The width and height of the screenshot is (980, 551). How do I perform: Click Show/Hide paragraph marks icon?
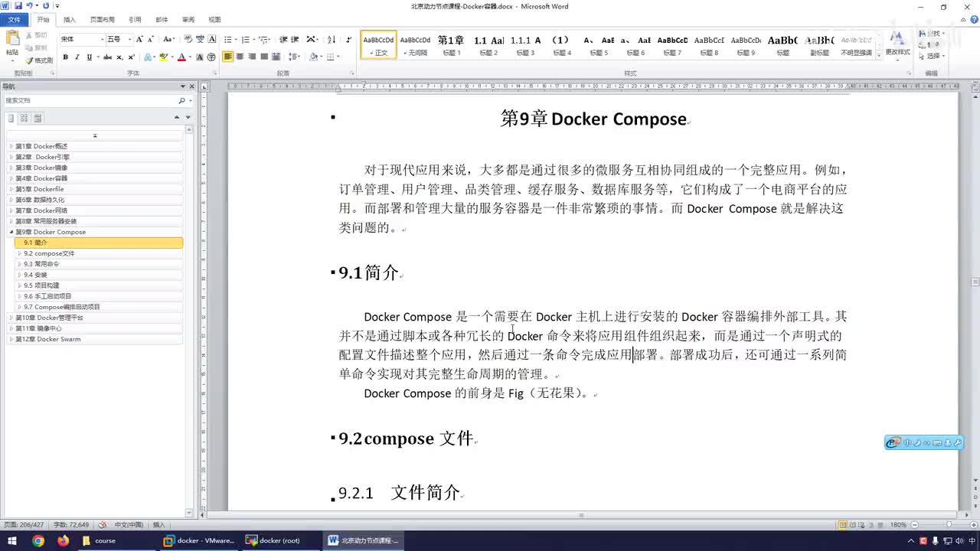coord(349,39)
